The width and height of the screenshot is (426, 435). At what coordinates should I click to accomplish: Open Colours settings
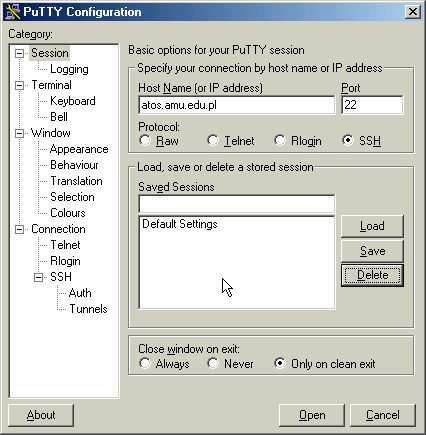(x=68, y=213)
